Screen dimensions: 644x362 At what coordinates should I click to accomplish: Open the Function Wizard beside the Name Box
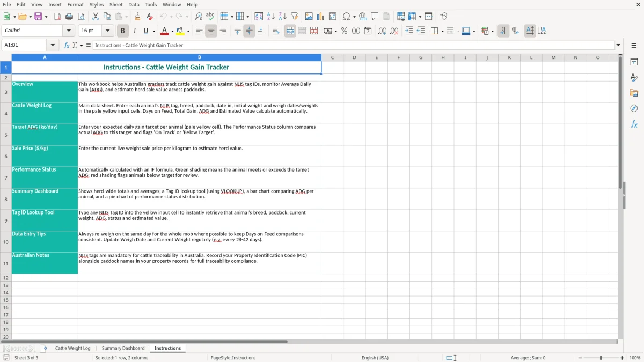coord(67,45)
